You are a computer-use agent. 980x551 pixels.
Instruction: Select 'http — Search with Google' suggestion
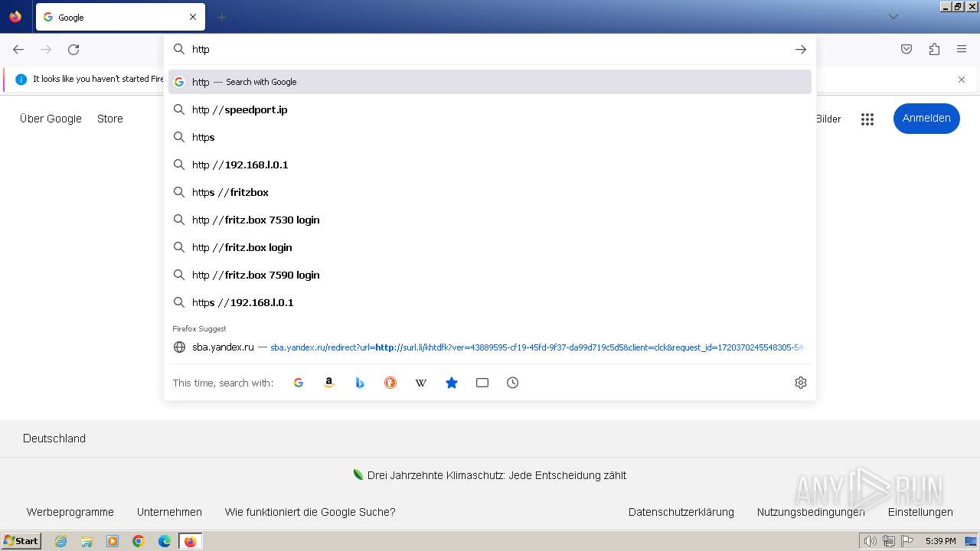pyautogui.click(x=490, y=82)
